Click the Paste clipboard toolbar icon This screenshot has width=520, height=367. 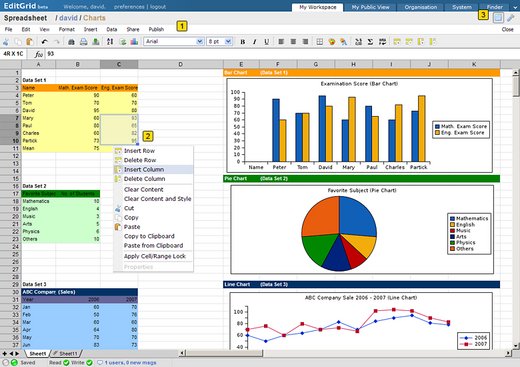[29, 42]
